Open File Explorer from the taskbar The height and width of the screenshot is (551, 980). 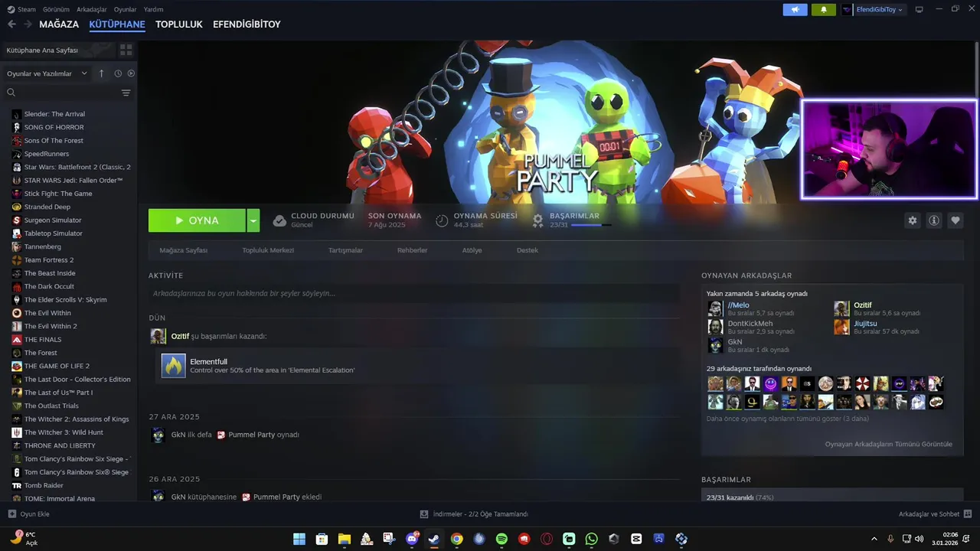pyautogui.click(x=345, y=539)
